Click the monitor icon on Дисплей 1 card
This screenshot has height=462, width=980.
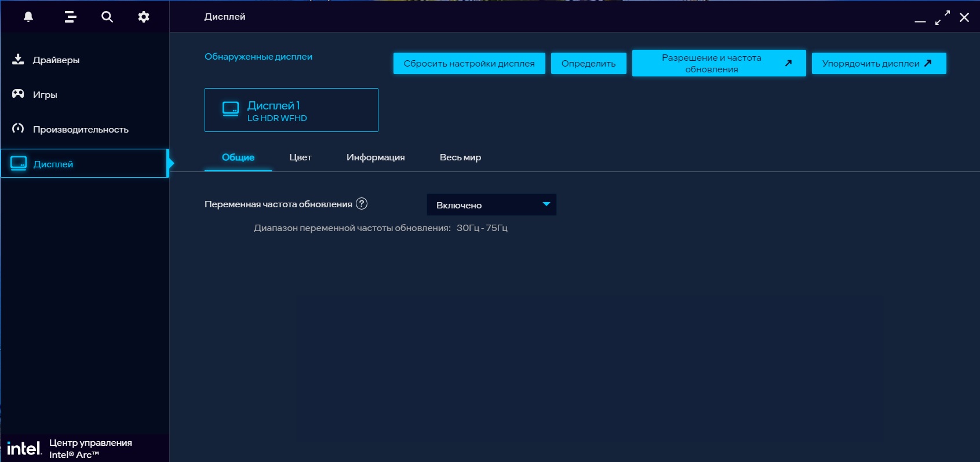click(x=231, y=109)
